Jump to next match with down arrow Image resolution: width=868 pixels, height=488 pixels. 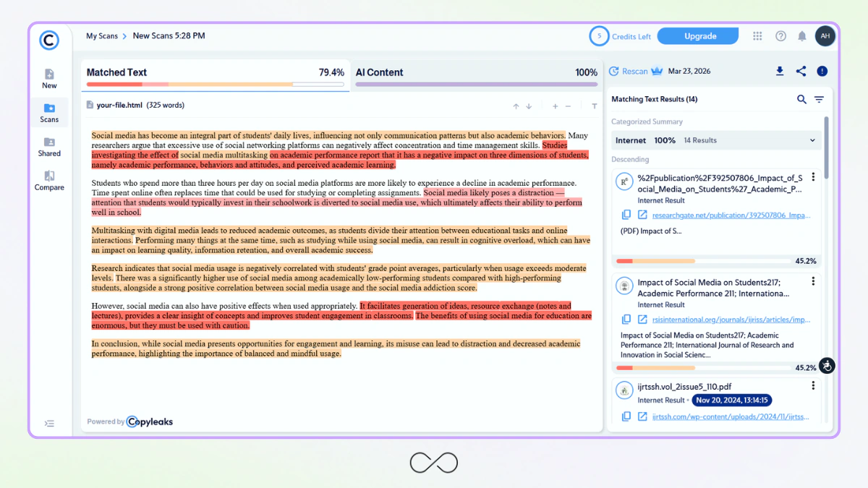click(529, 106)
